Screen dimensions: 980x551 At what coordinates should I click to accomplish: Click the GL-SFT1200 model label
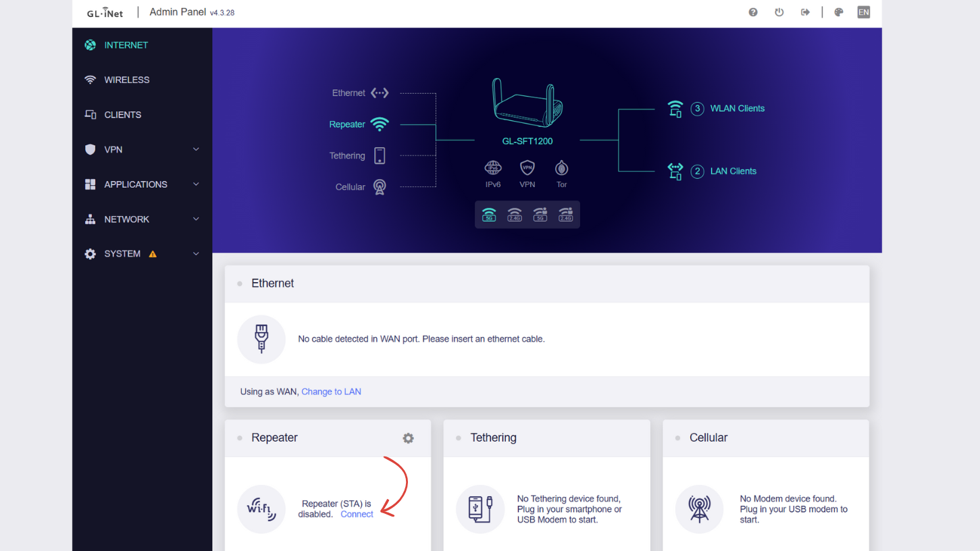[x=527, y=141]
